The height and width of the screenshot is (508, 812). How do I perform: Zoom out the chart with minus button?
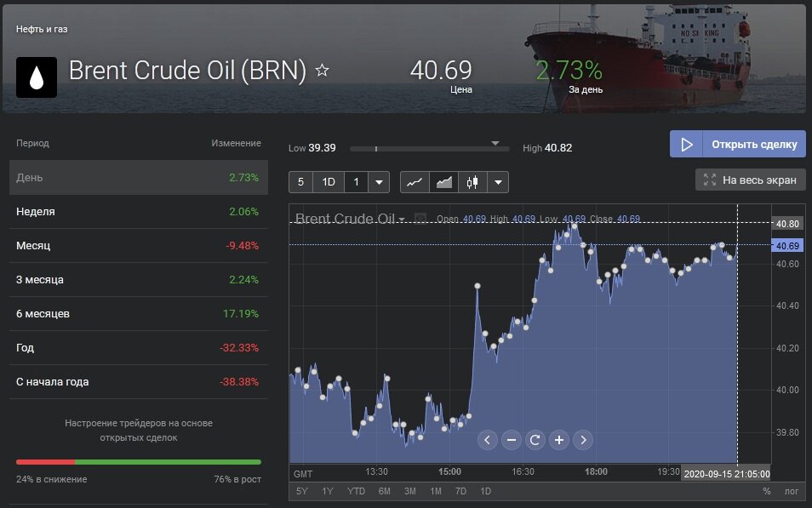click(x=511, y=440)
